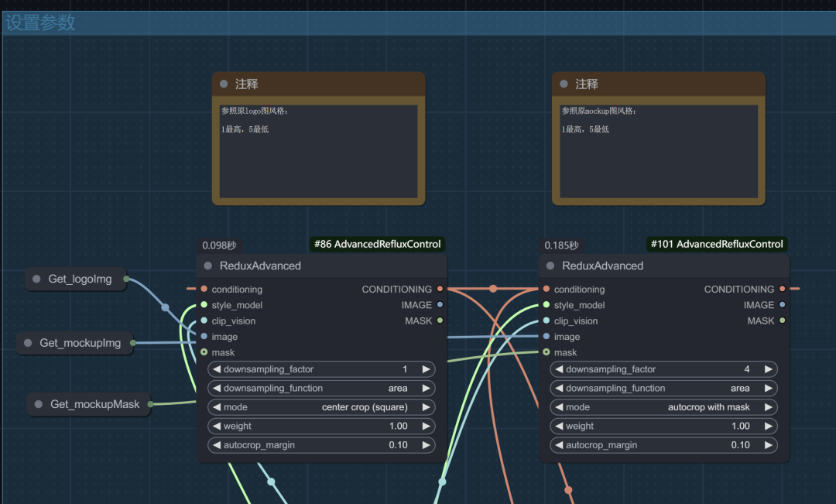Select the Get_mockupMask node
836x504 pixels.
click(88, 403)
